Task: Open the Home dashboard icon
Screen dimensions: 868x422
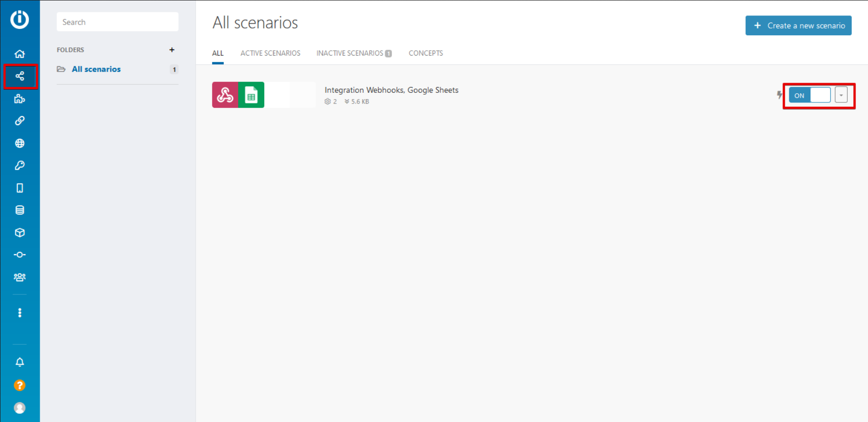Action: [x=20, y=54]
